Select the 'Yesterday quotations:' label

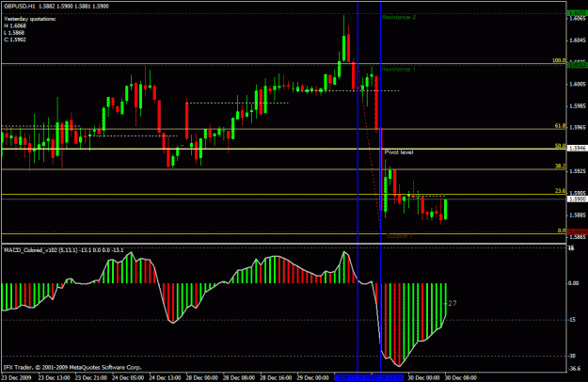click(30, 19)
